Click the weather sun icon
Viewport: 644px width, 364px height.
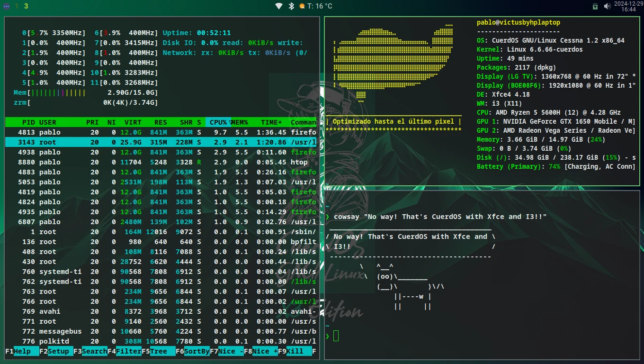point(302,6)
